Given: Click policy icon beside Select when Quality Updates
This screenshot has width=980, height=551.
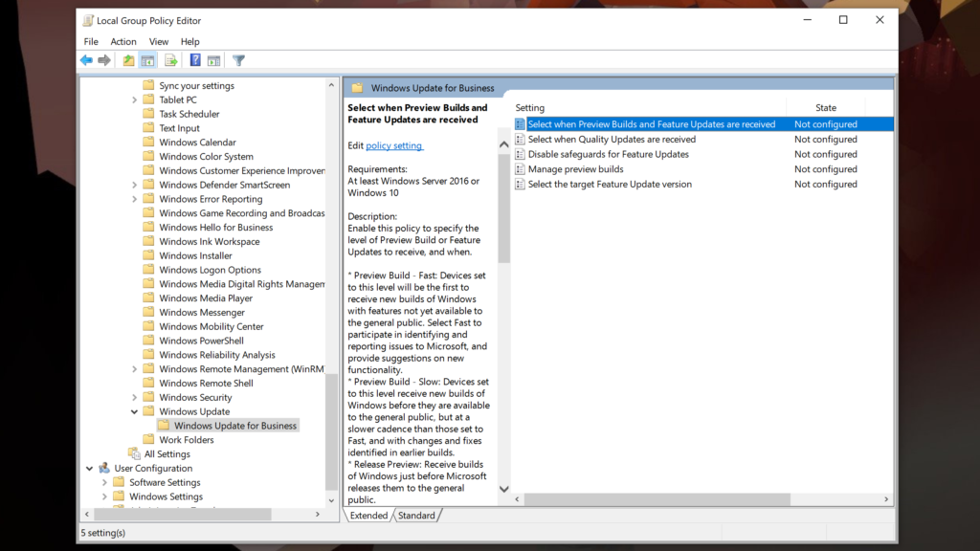Looking at the screenshot, I should tap(520, 140).
